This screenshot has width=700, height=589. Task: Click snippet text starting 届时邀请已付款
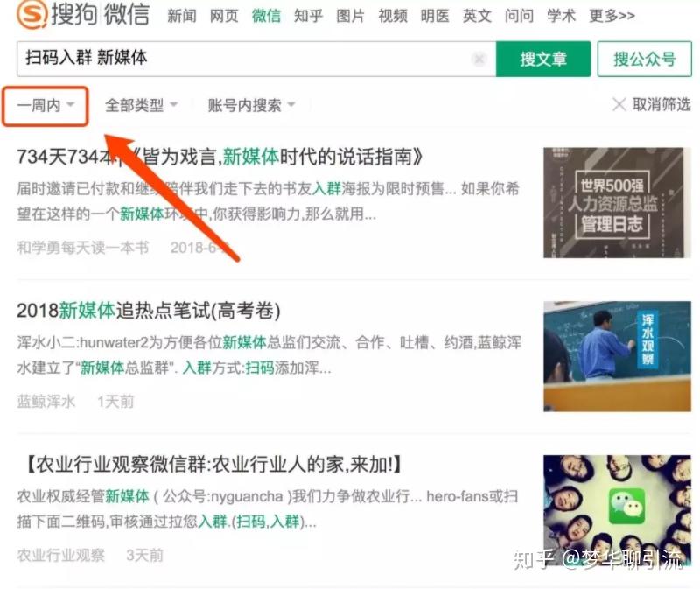click(268, 201)
